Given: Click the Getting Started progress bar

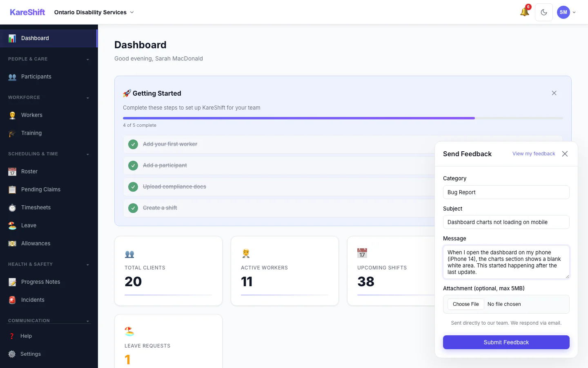Looking at the screenshot, I should click(x=343, y=118).
